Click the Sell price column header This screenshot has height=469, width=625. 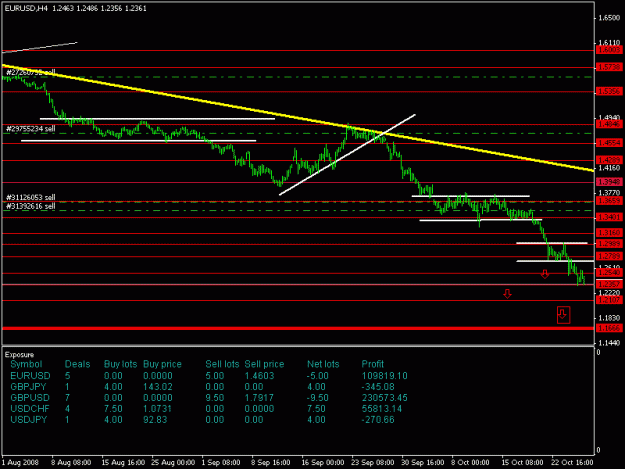264,364
